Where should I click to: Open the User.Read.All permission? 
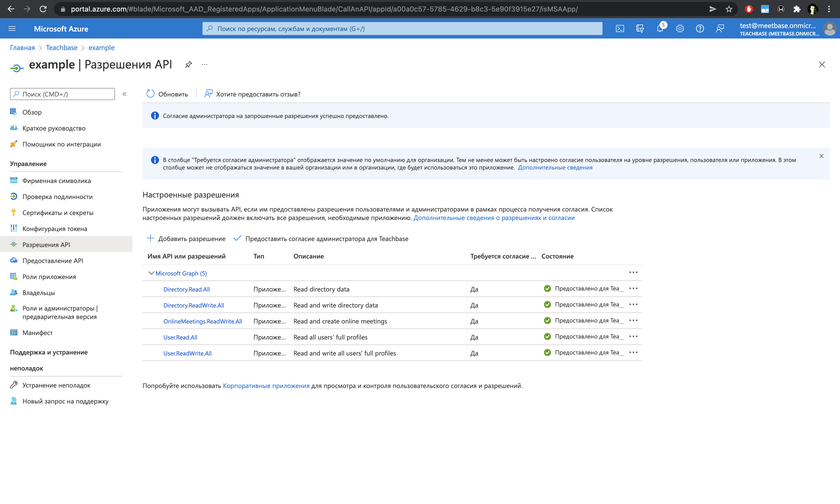click(x=180, y=337)
